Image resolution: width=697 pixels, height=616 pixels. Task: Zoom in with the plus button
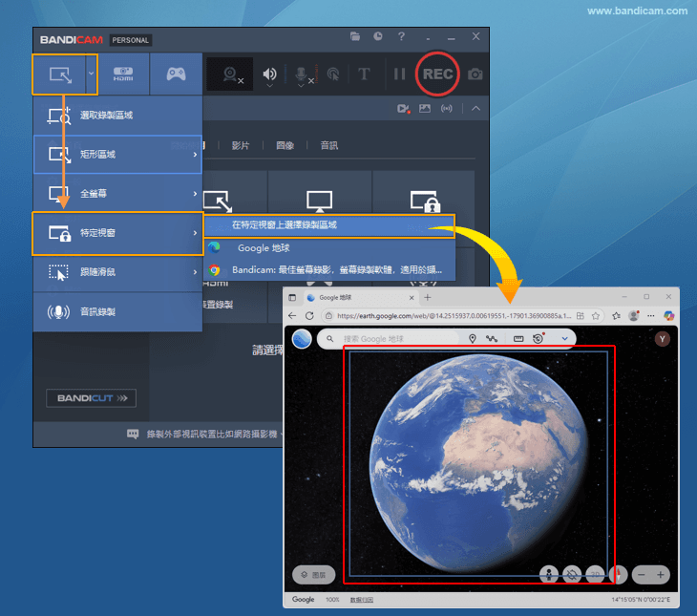pyautogui.click(x=661, y=575)
